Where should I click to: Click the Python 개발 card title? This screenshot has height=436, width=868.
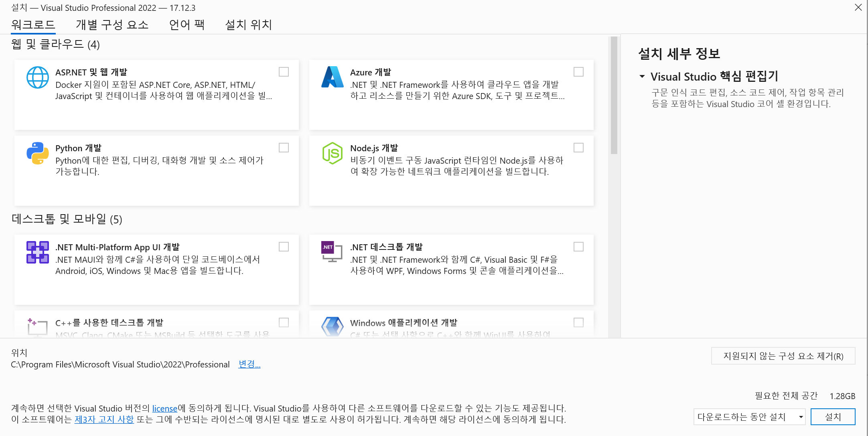tap(79, 148)
